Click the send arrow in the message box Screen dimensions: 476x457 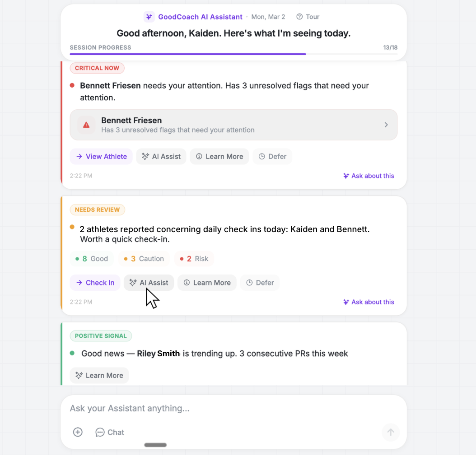pos(390,432)
